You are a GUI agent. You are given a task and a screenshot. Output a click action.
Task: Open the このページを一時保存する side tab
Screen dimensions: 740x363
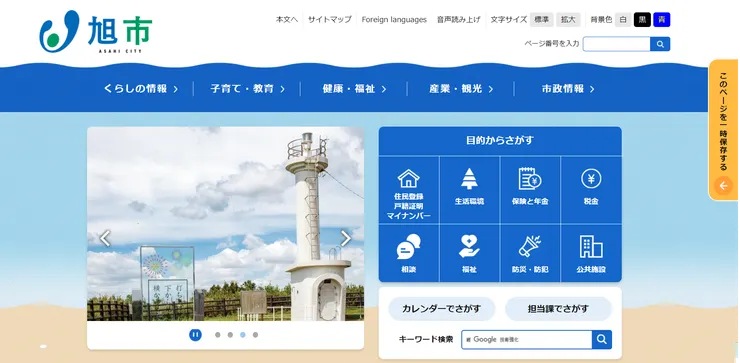[x=723, y=130]
